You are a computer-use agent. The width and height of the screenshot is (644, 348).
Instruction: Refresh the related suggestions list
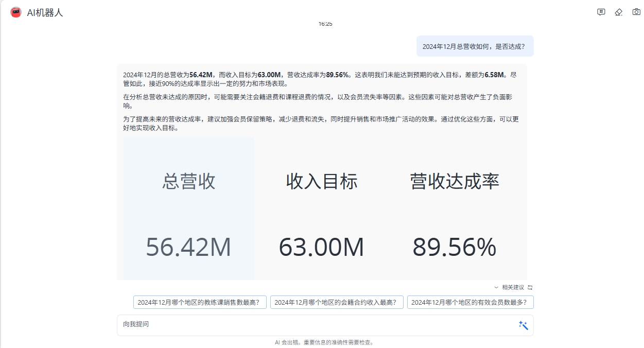(530, 287)
